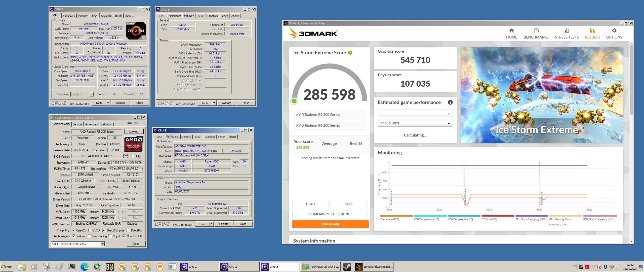Open the 1440p Ultra dropdown
Image resolution: width=644 pixels, height=272 pixels.
click(x=415, y=123)
